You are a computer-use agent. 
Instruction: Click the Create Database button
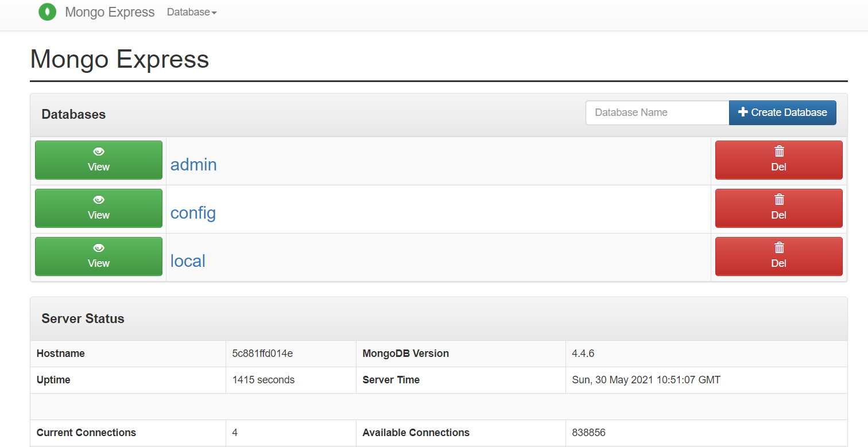click(782, 112)
